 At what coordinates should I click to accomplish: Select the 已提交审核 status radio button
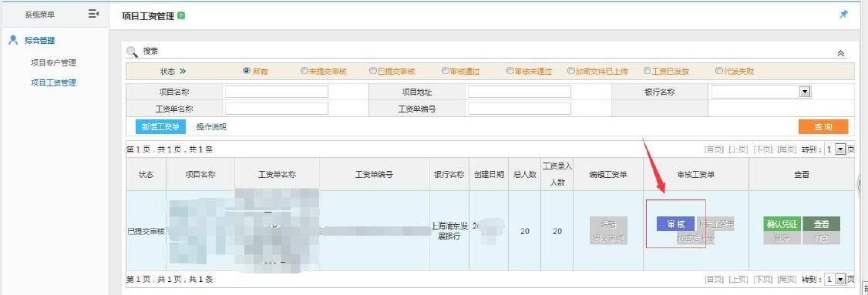(x=373, y=71)
